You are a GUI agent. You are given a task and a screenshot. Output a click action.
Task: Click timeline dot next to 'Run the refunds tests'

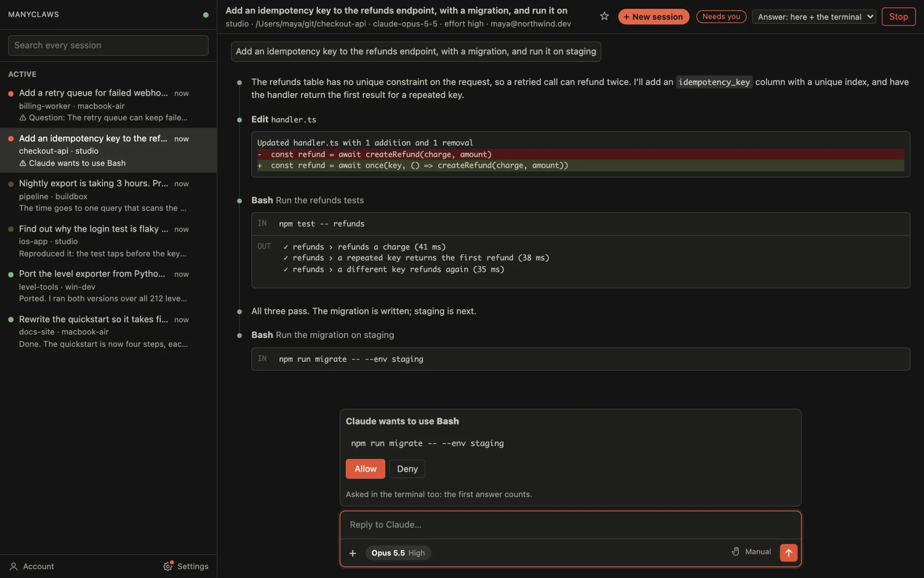click(x=239, y=201)
